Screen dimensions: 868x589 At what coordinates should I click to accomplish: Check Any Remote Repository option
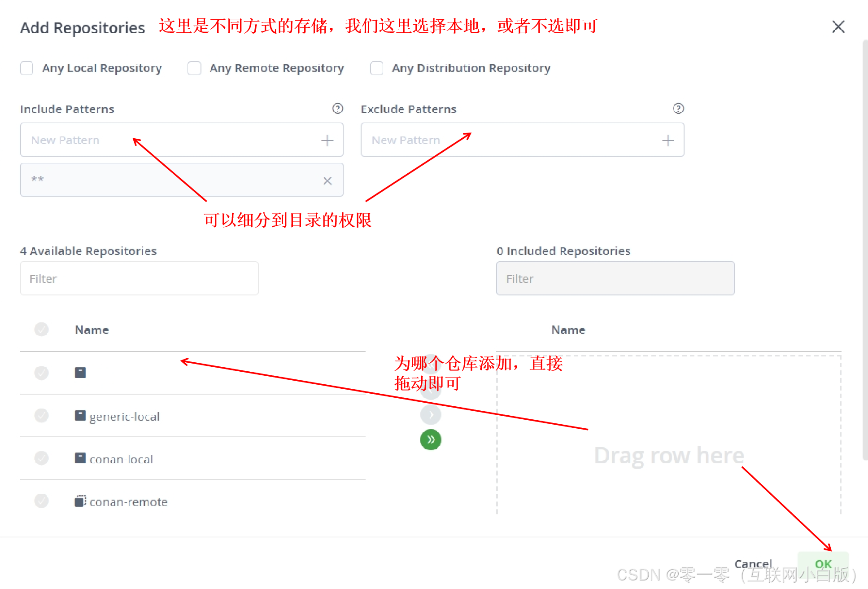(x=194, y=68)
